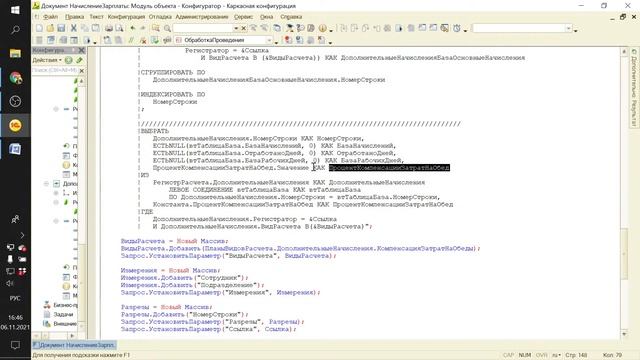Click the РУС language indicator
Image resolution: width=640 pixels, height=360 pixels.
tap(15, 298)
